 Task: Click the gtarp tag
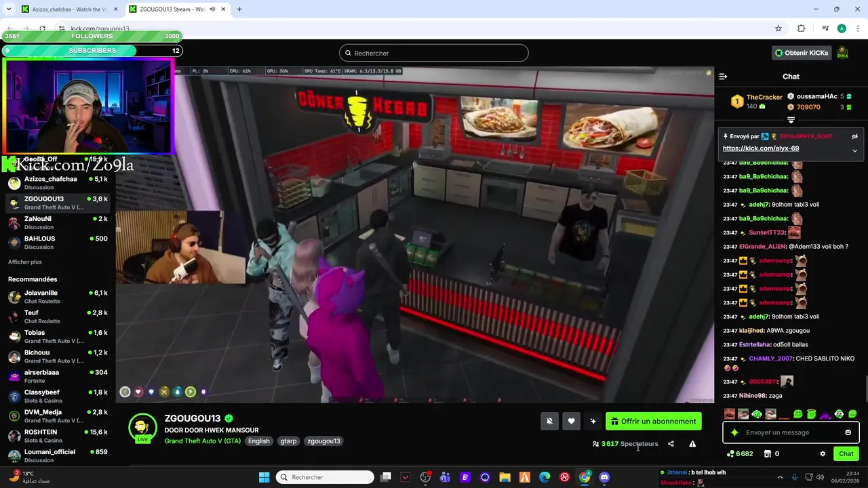(288, 441)
